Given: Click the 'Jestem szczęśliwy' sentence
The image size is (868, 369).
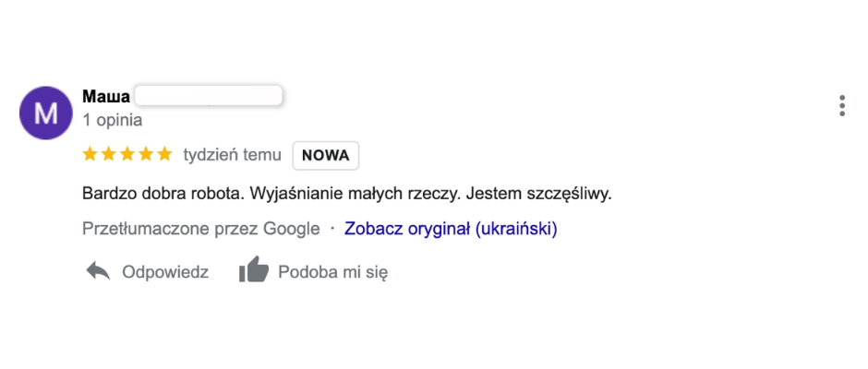Looking at the screenshot, I should pyautogui.click(x=538, y=194).
